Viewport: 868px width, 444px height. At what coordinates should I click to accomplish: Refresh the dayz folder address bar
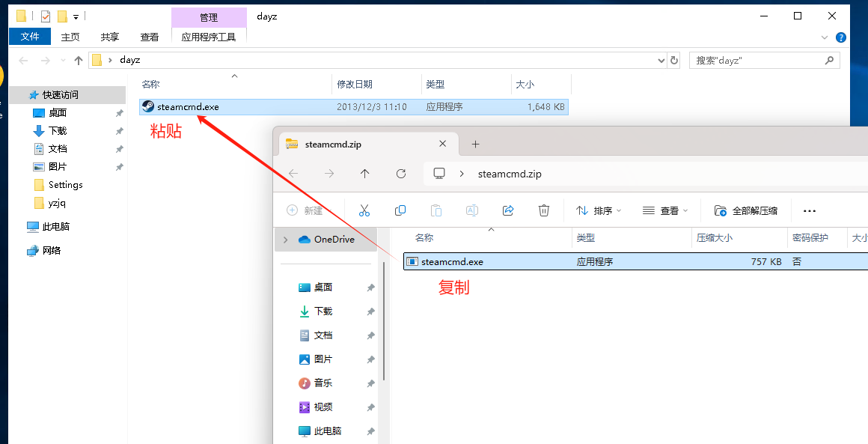tap(673, 61)
